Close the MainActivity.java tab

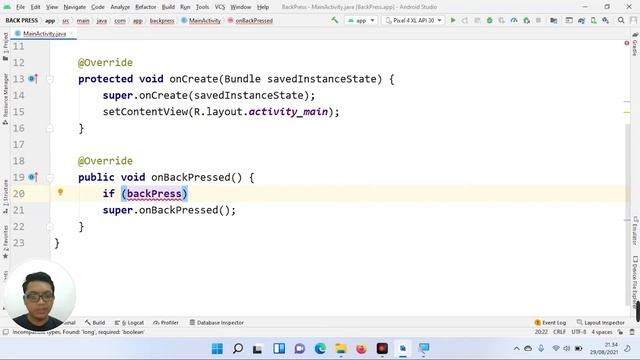71,33
